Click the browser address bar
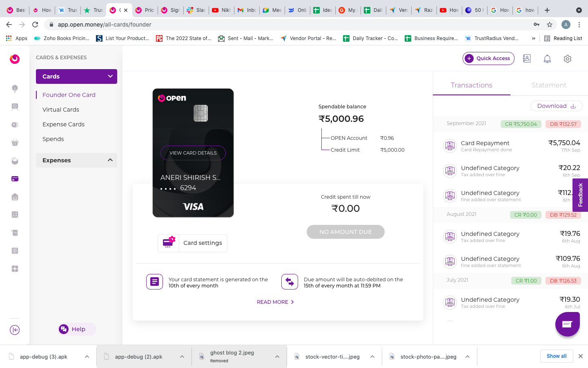Screen dimensions: 588x368 (286, 25)
